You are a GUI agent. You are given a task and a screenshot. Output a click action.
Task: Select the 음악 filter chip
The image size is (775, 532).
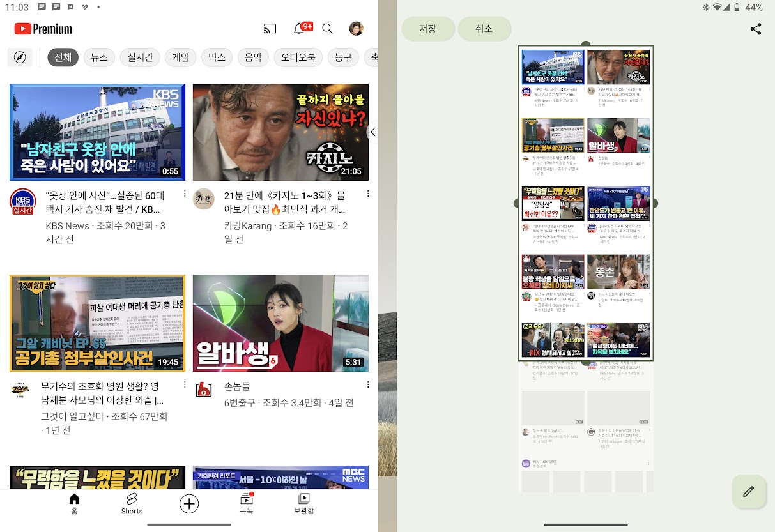254,57
